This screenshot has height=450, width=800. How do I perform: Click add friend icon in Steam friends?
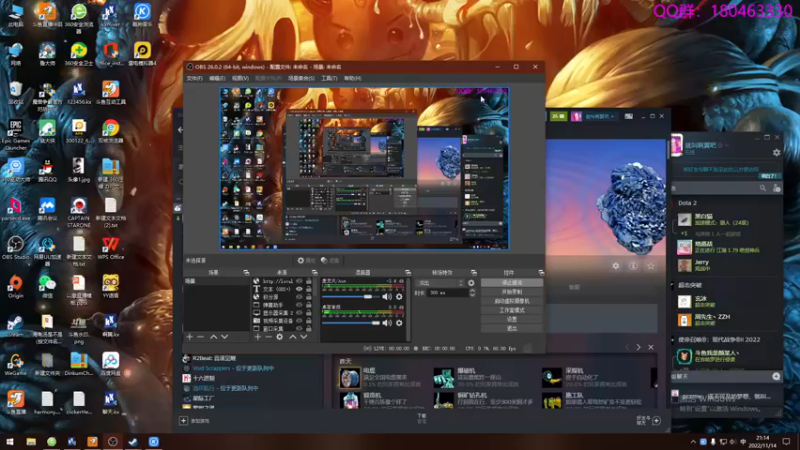[777, 188]
